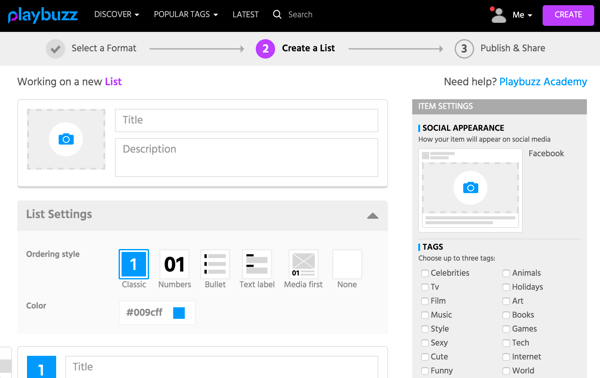The width and height of the screenshot is (600, 378).
Task: Check the Film tag
Action: pos(424,301)
